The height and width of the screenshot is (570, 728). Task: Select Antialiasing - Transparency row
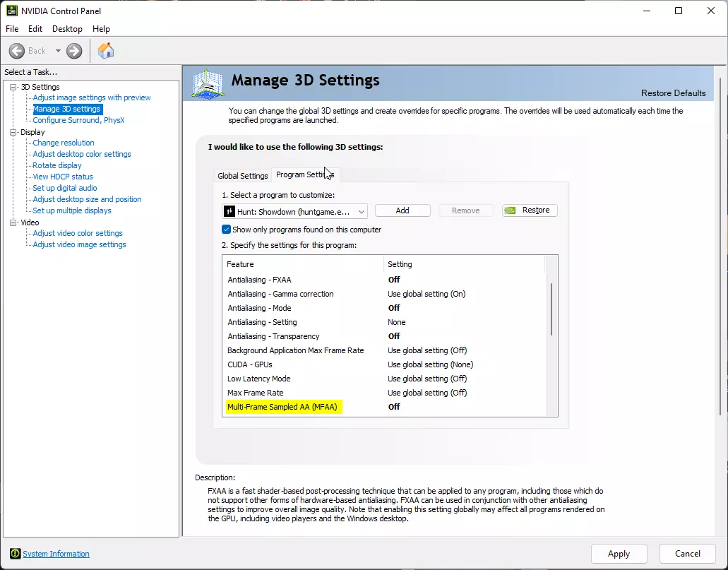click(x=384, y=336)
